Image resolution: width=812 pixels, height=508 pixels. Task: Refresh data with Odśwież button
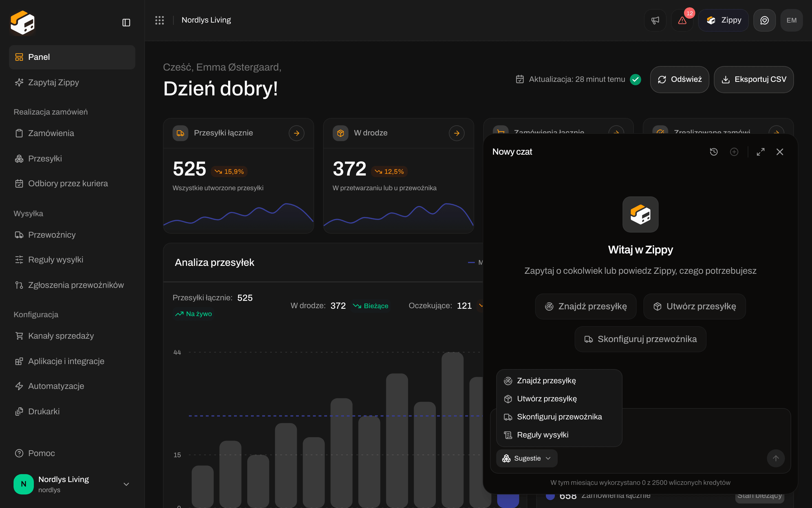679,79
